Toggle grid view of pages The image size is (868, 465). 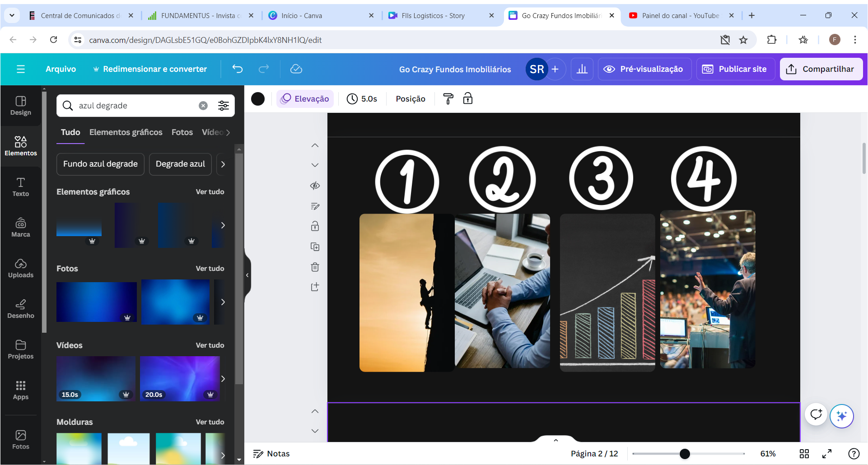pyautogui.click(x=804, y=454)
